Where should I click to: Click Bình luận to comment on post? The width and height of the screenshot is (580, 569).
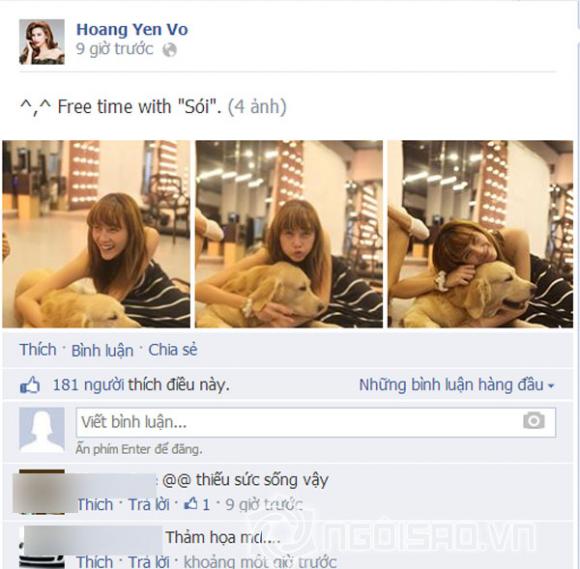tap(102, 351)
